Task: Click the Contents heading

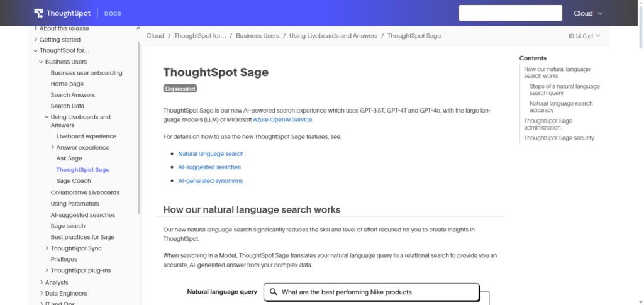Action: 533,58
